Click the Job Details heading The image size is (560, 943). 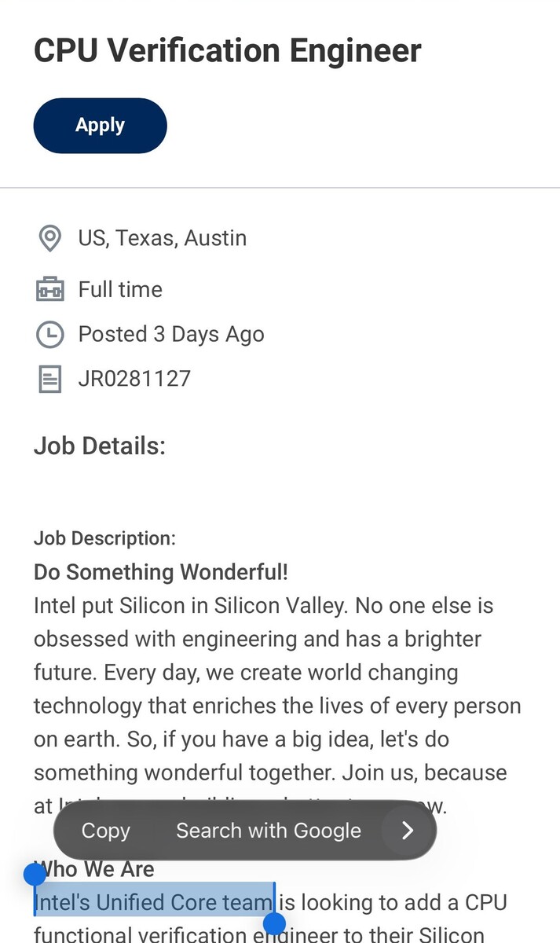click(x=99, y=446)
